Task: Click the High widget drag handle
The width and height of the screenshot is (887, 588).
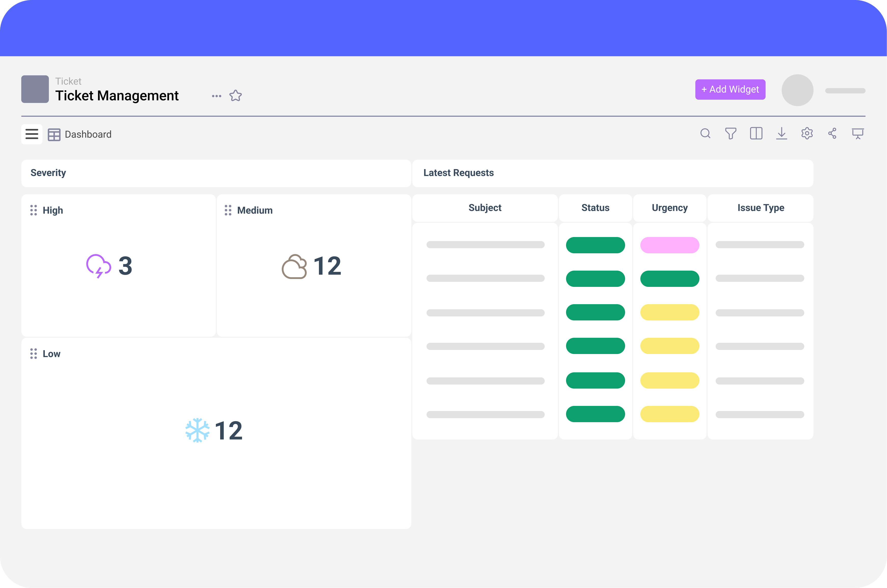Action: point(33,210)
